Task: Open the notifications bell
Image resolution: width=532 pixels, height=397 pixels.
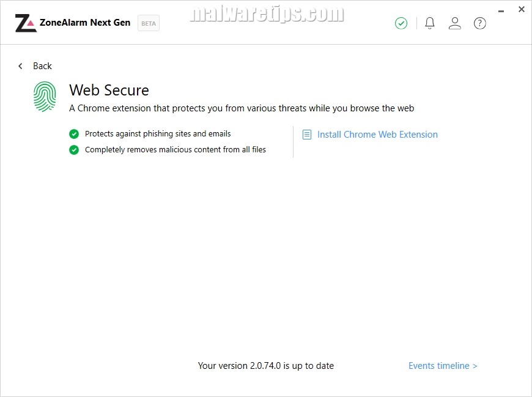Action: tap(430, 23)
